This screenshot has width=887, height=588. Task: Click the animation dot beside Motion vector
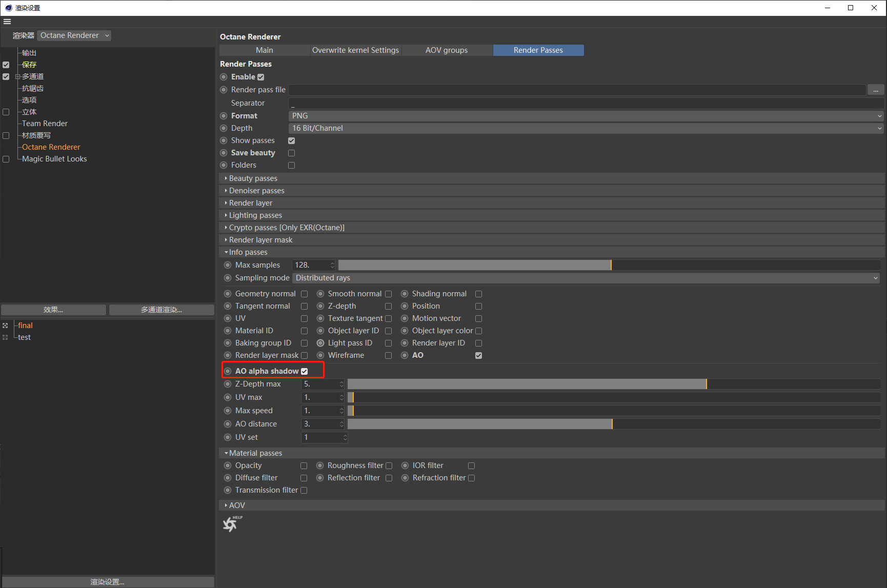pos(405,318)
